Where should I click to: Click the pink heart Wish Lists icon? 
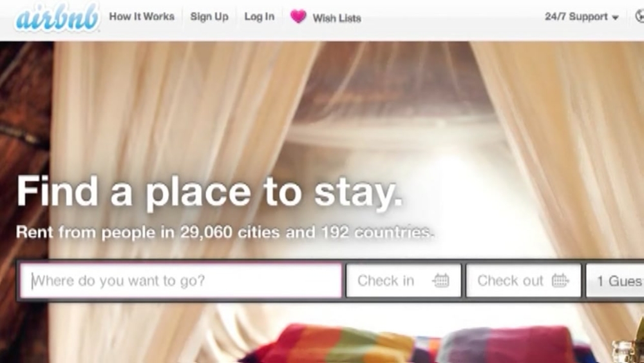298,17
